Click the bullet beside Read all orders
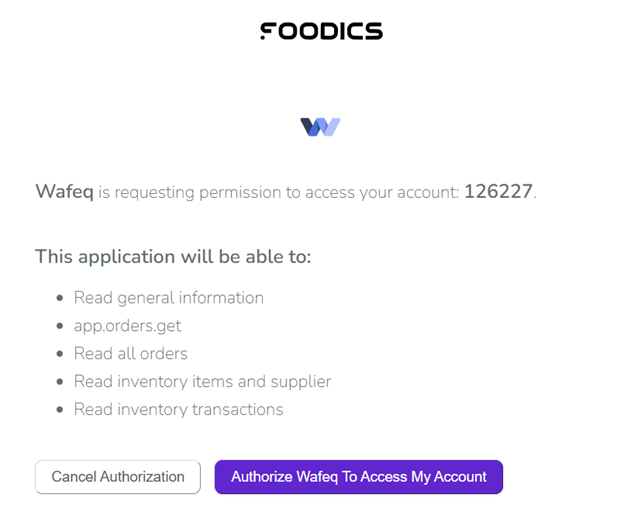Screen dimensions: 624x522 60,354
